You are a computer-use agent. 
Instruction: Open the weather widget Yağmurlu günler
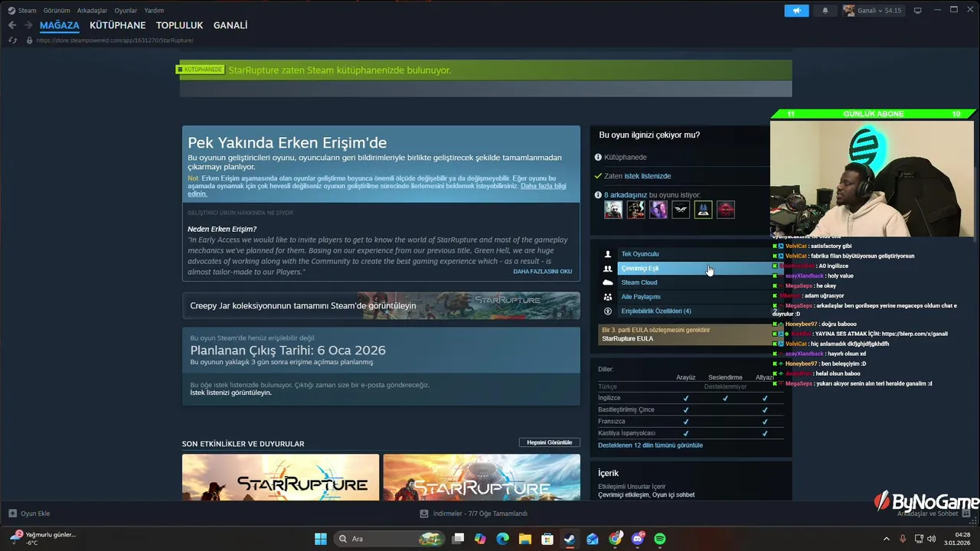coord(44,539)
